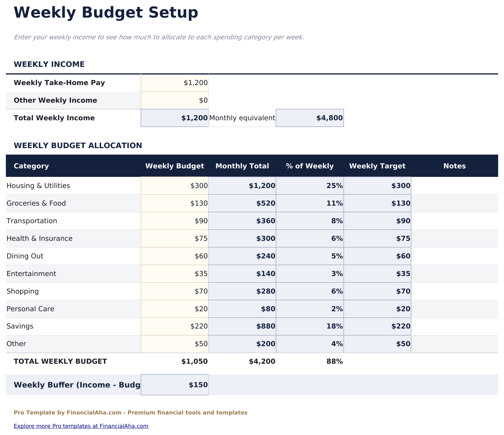Click the Total Weekly Income cell
This screenshot has width=504, height=435.
coord(174,118)
